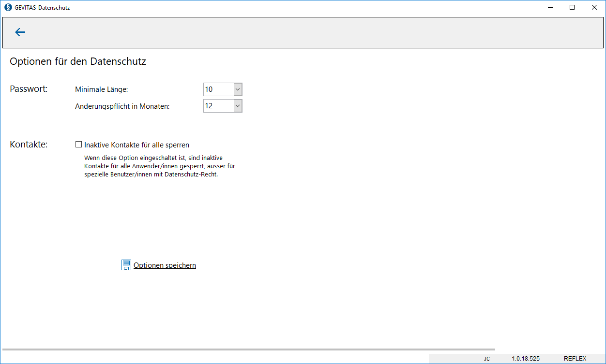Screen dimensions: 606x364
Task: Click the Kontakte: section label
Action: [29, 145]
